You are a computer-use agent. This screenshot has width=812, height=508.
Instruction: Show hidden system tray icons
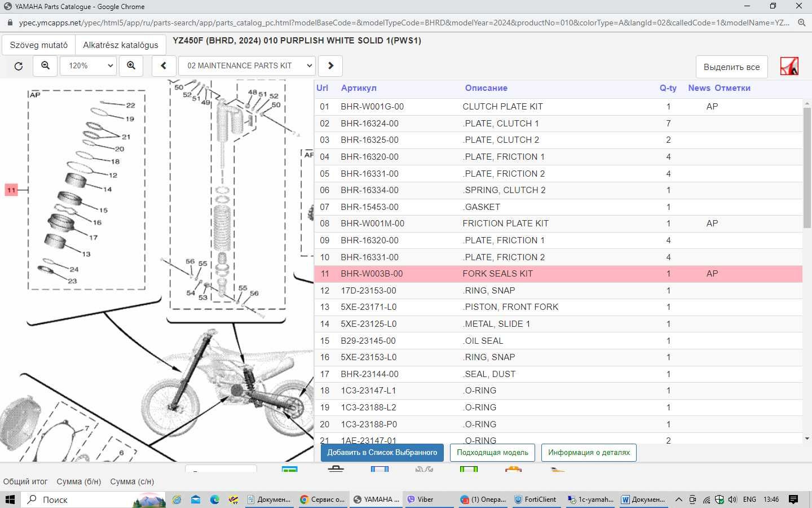click(679, 500)
